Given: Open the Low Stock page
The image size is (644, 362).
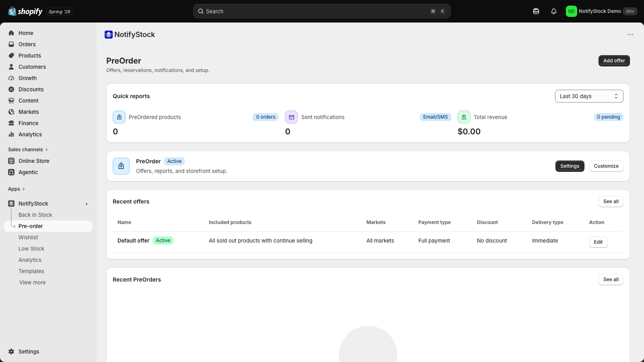Looking at the screenshot, I should (31, 249).
